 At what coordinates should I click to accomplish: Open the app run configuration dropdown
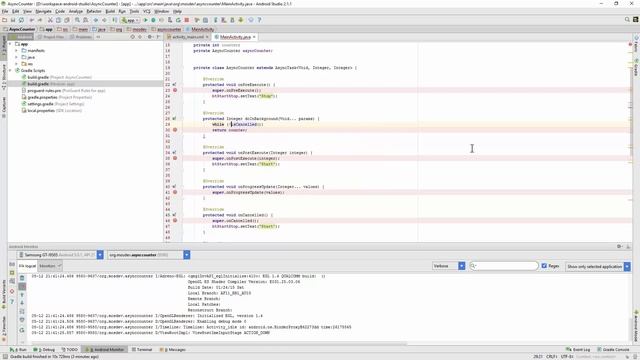[x=130, y=20]
